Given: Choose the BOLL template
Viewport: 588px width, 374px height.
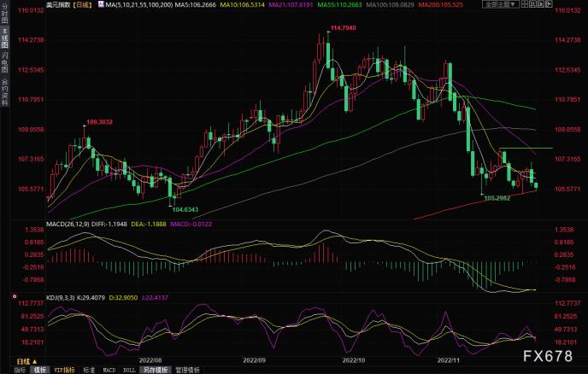Looking at the screenshot, I should pyautogui.click(x=129, y=370).
